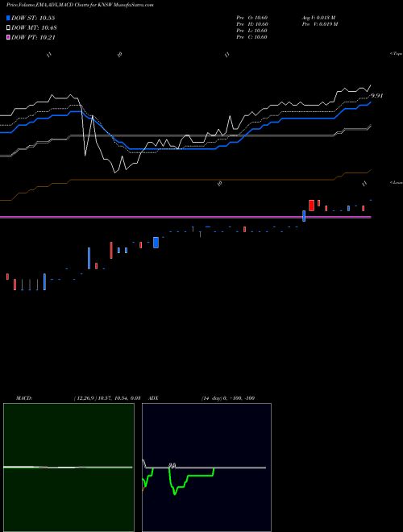The image size is (403, 532).
Task: Click the 'Pre O: 10.60' value
Action: pos(252,18)
